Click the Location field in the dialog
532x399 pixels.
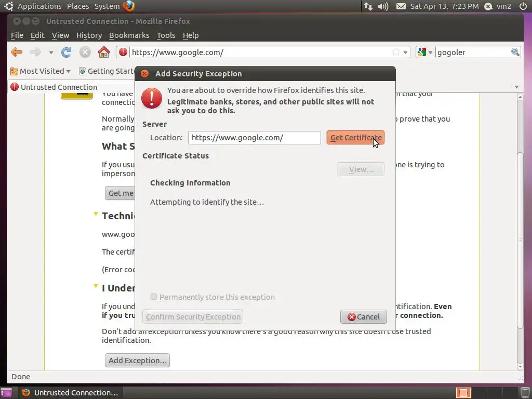tap(255, 138)
